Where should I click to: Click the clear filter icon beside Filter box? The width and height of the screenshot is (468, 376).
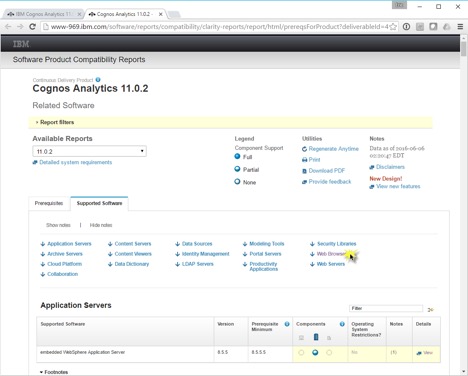pyautogui.click(x=430, y=310)
